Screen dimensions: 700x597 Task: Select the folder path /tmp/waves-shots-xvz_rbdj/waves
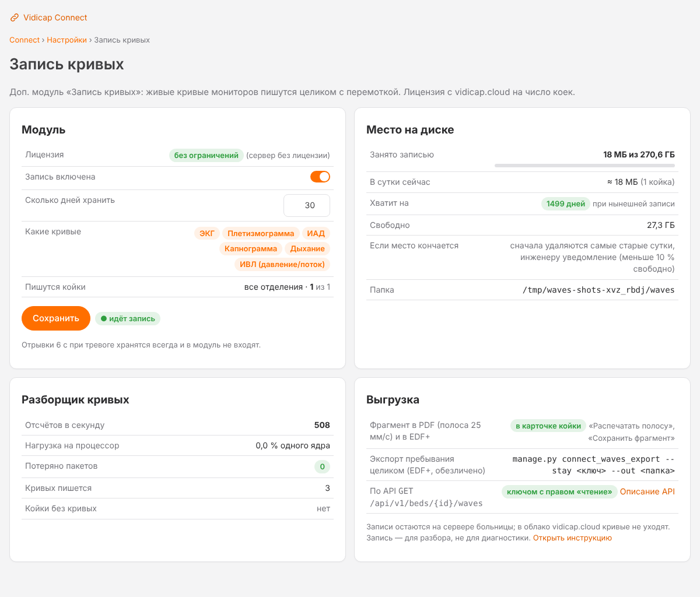click(598, 290)
